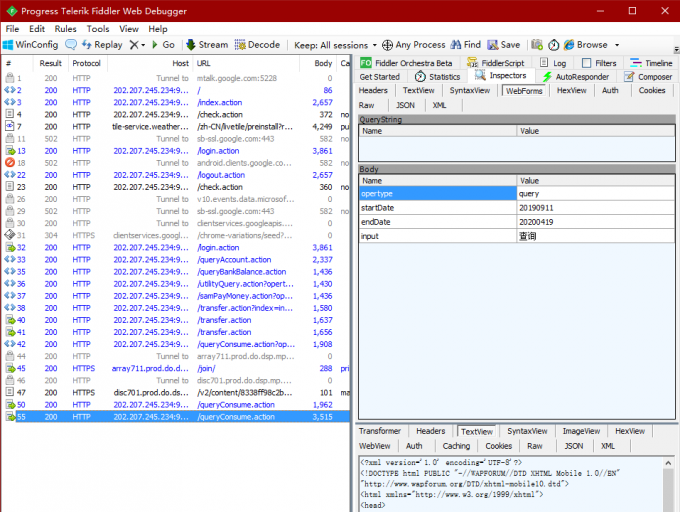Screen dimensions: 680x512
Task: Select the response Caching tab
Action: tap(456, 446)
